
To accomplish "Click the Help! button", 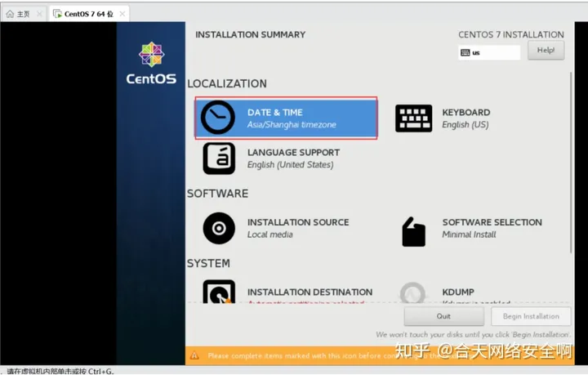I will pyautogui.click(x=546, y=51).
